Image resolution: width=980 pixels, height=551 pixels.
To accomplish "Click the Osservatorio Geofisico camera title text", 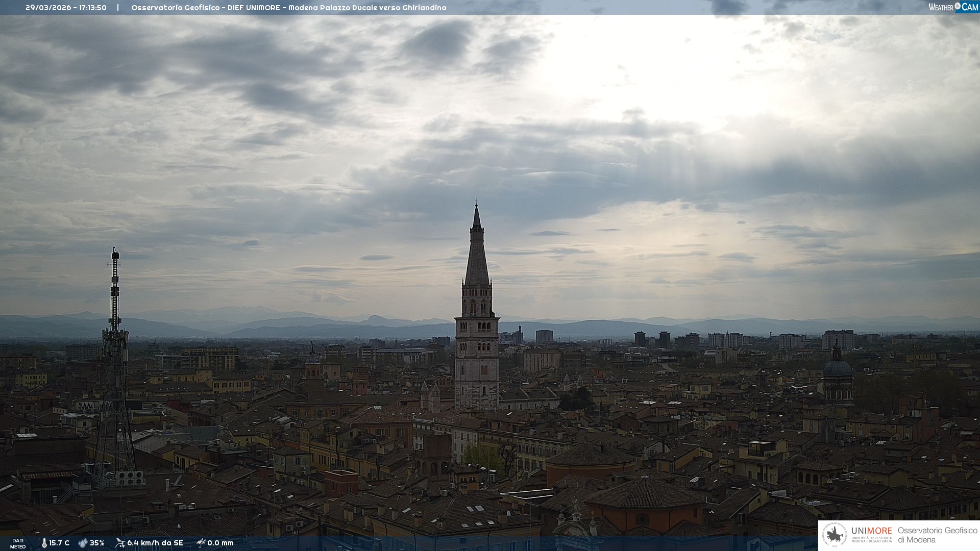I will point(288,8).
